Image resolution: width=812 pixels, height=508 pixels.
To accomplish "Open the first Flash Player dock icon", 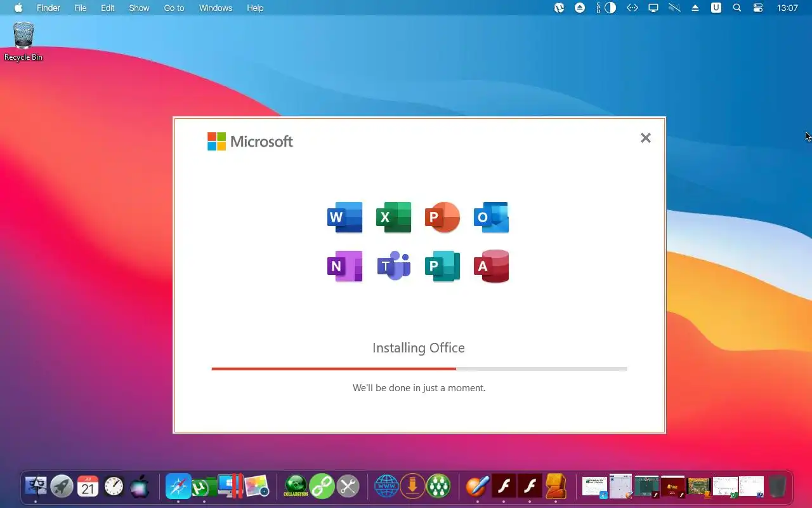I will click(x=504, y=486).
